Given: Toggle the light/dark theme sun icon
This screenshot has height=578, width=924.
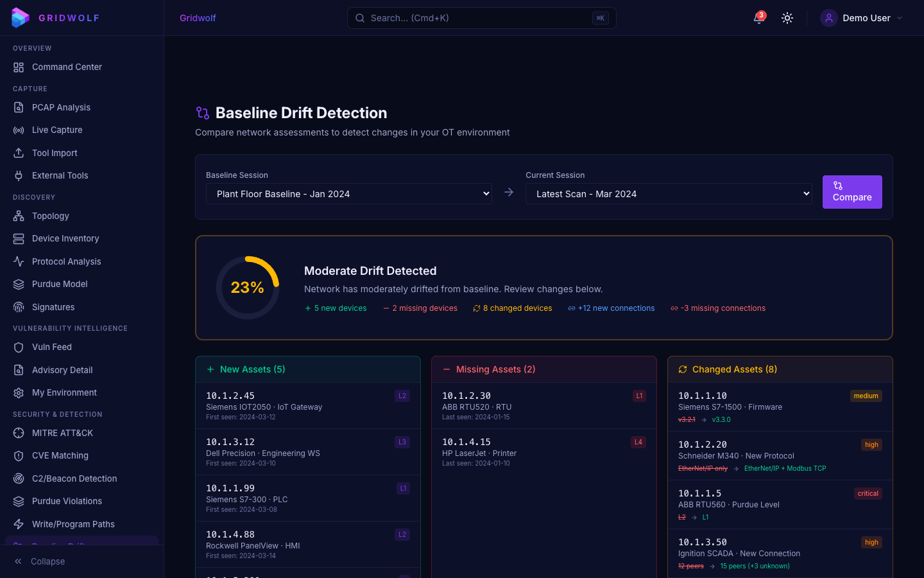Looking at the screenshot, I should pos(787,18).
